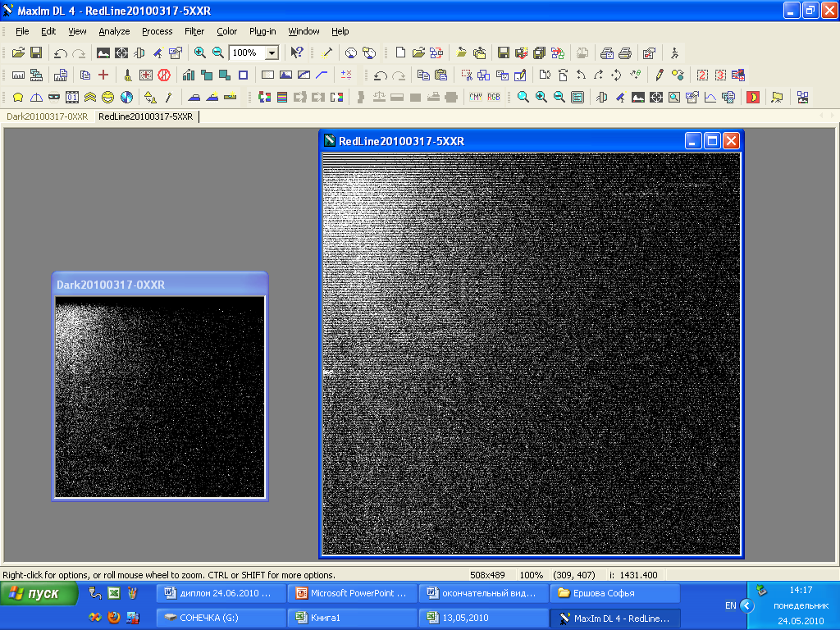Viewport: 840px width, 630px height.
Task: Click the RGB color toolbar icon
Action: 494,97
